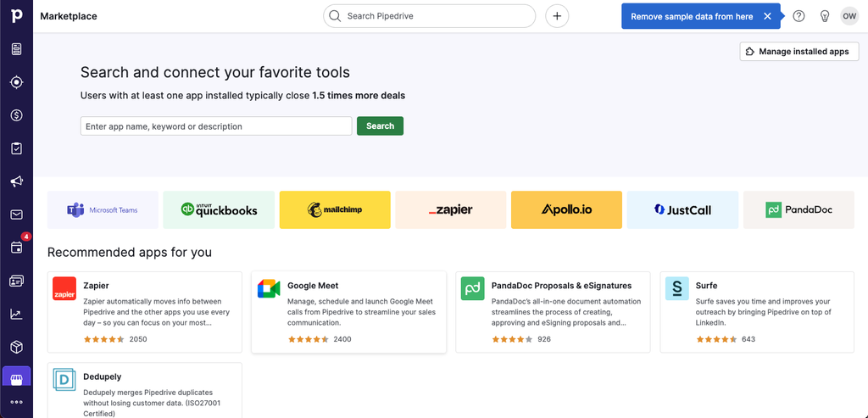
Task: Open Contacts card sidebar icon
Action: pos(16,281)
